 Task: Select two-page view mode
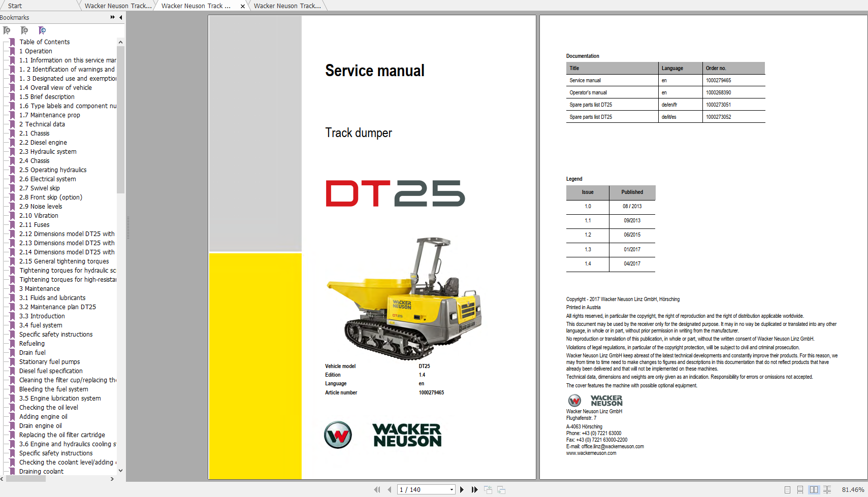coord(814,489)
